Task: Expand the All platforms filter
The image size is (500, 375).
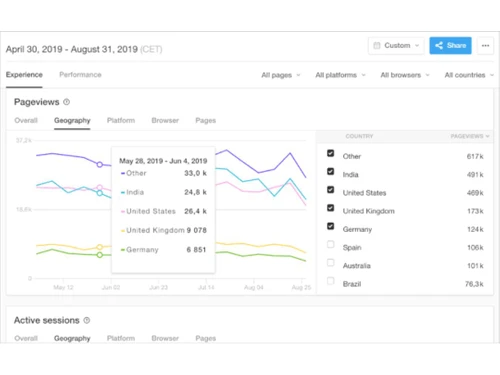Action: 340,75
